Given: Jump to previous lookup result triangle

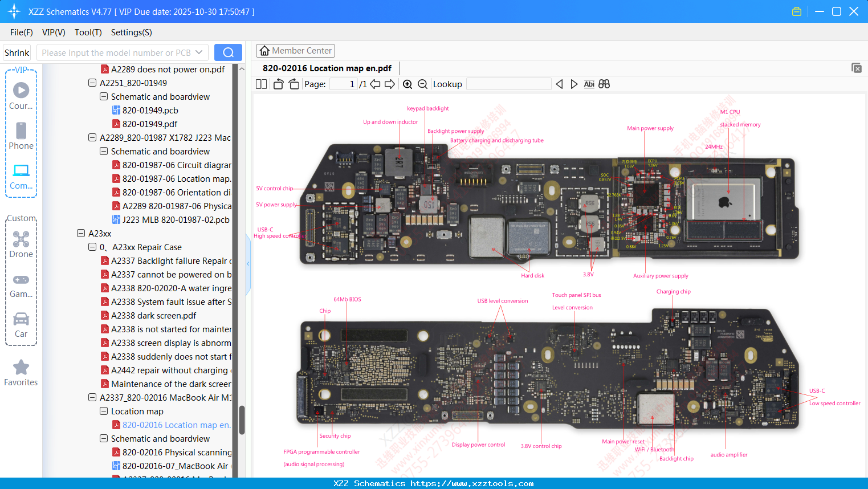Looking at the screenshot, I should 559,84.
